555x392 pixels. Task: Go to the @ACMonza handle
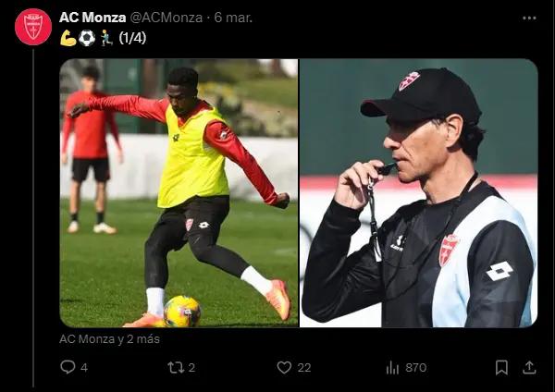[166, 18]
